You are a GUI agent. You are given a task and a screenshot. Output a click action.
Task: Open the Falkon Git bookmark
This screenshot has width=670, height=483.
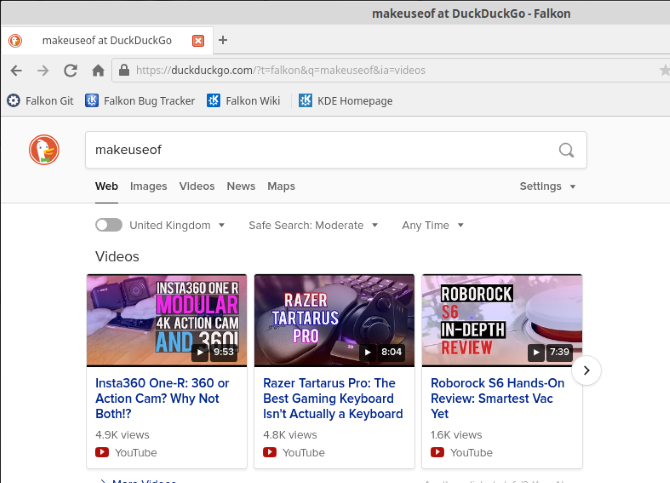(41, 101)
